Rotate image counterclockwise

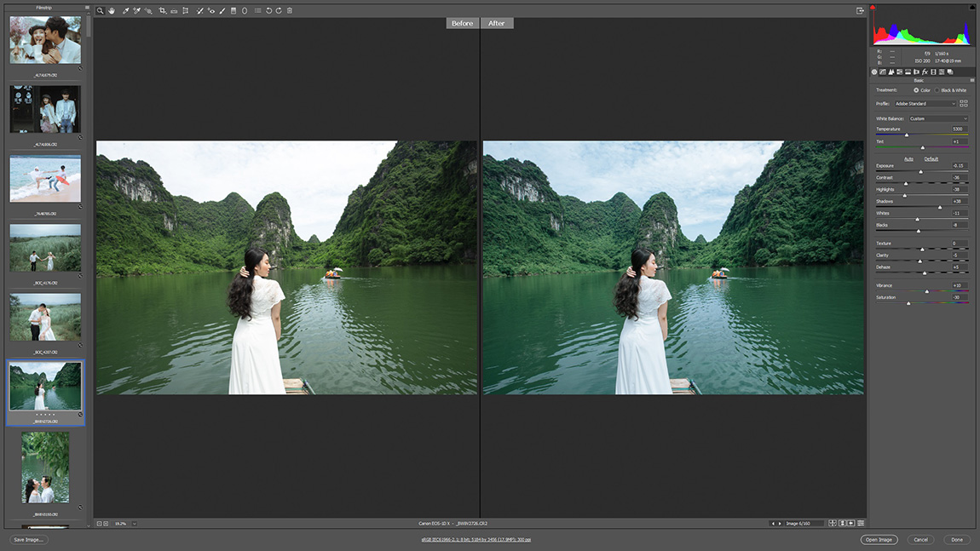268,10
